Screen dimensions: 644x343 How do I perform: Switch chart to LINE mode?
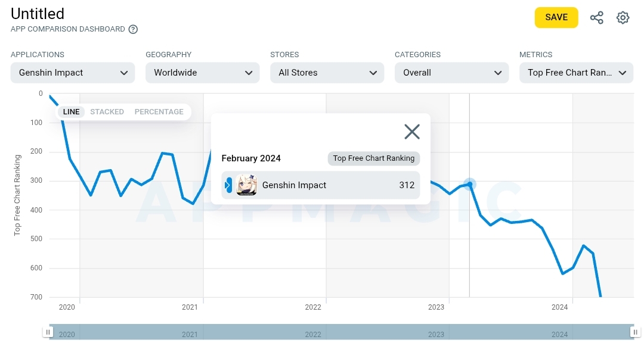tap(71, 111)
